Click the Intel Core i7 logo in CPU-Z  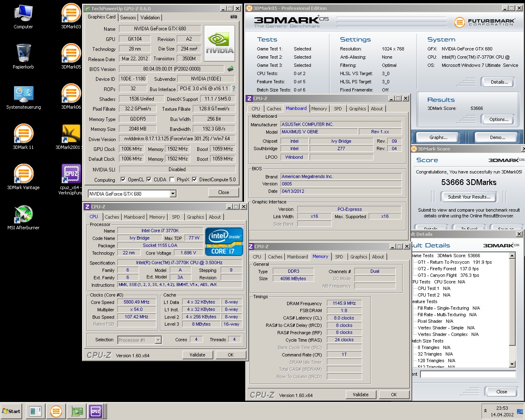pyautogui.click(x=224, y=241)
